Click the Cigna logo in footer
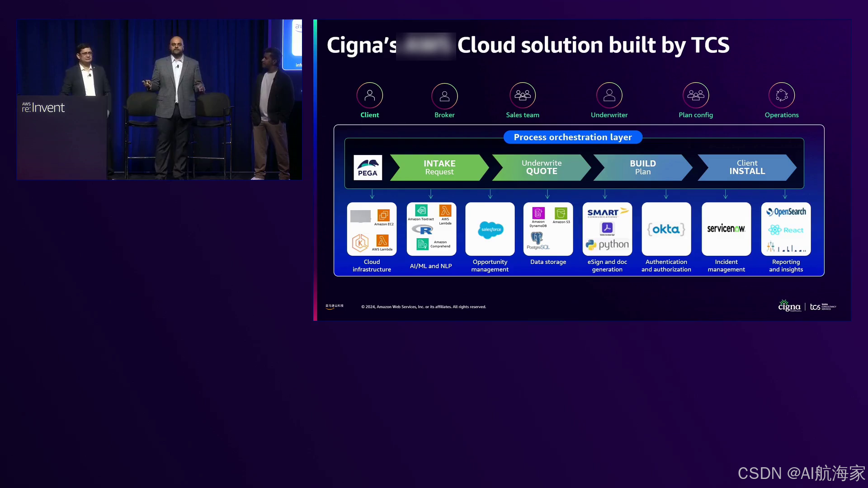The image size is (868, 488). tap(789, 306)
